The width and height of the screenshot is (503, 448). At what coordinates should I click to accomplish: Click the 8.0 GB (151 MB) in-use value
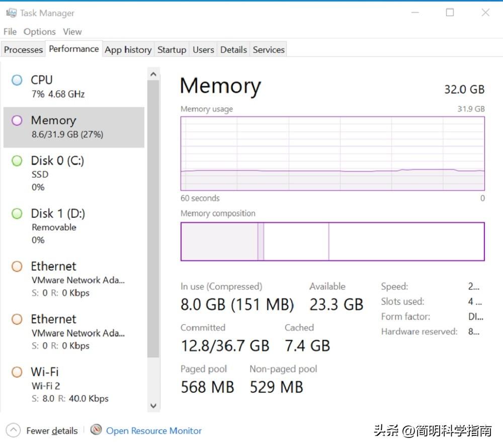[237, 304]
